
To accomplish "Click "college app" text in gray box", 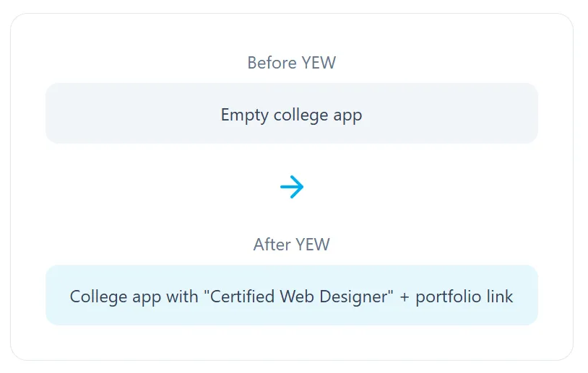I will coord(318,115).
